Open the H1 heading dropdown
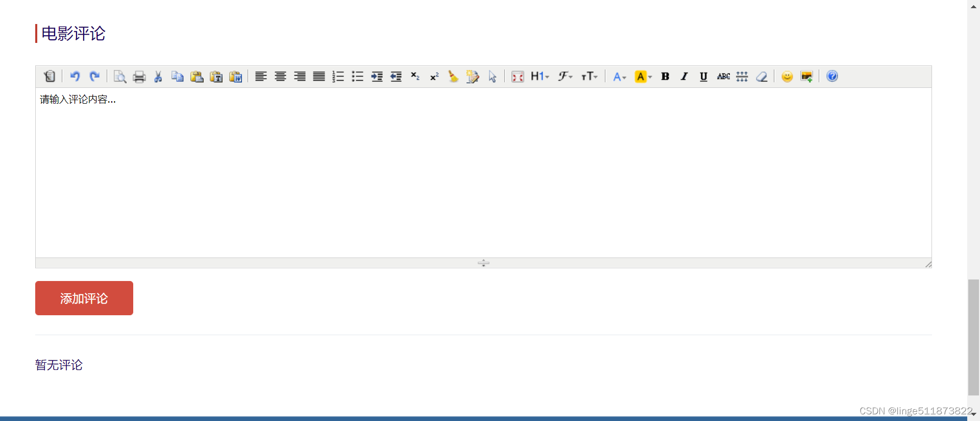The width and height of the screenshot is (980, 421). 540,76
